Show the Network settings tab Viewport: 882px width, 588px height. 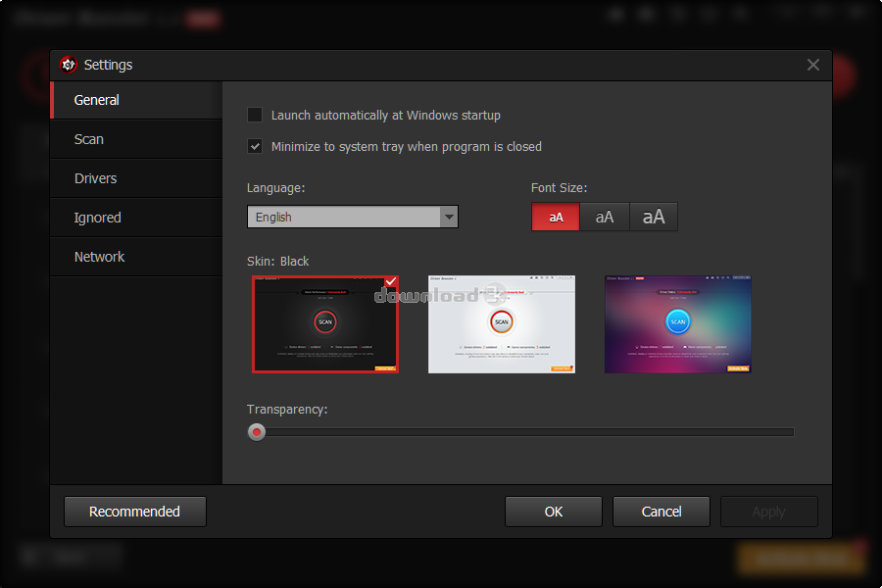click(x=100, y=257)
